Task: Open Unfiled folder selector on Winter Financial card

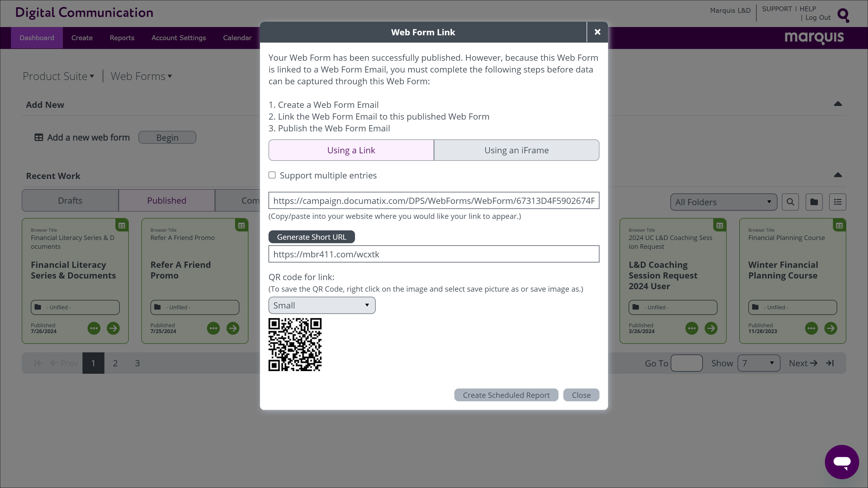Action: (x=792, y=307)
